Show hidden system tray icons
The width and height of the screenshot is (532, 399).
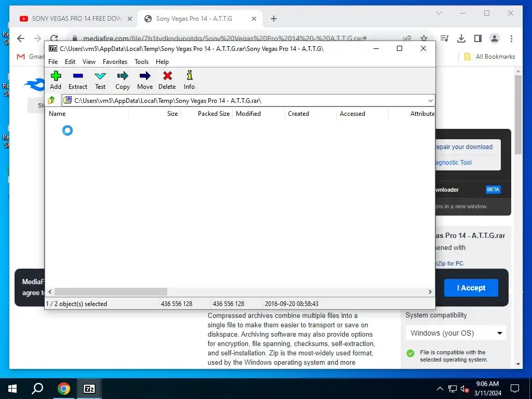[440, 389]
